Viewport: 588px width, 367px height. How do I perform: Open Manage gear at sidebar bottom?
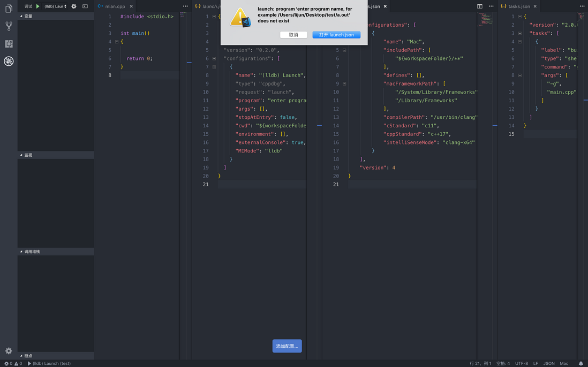point(9,351)
